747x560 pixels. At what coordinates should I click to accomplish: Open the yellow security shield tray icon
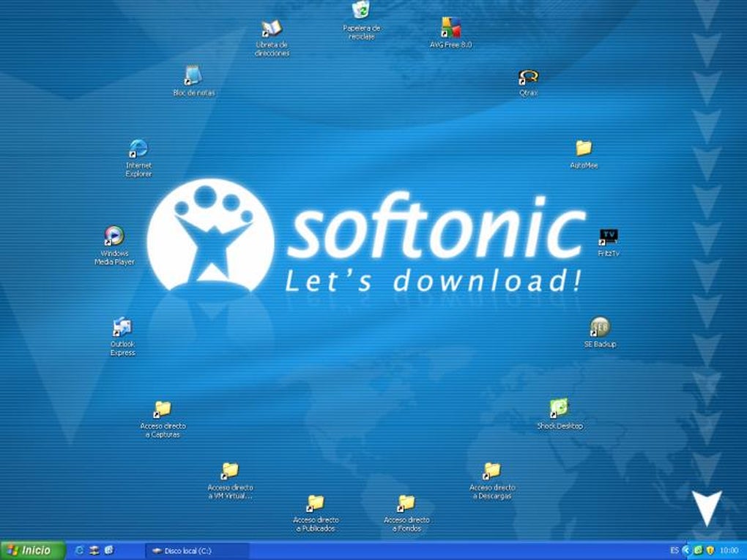710,550
